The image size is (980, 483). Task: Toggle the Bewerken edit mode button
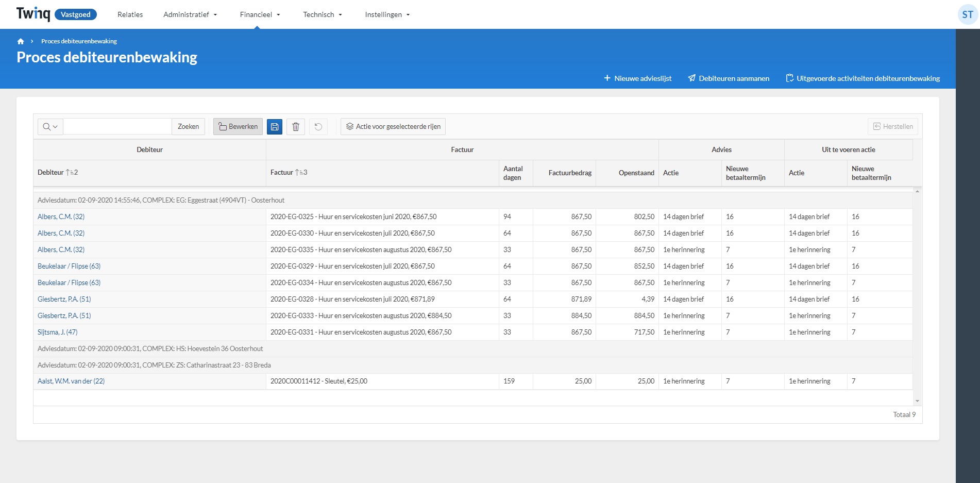tap(238, 126)
